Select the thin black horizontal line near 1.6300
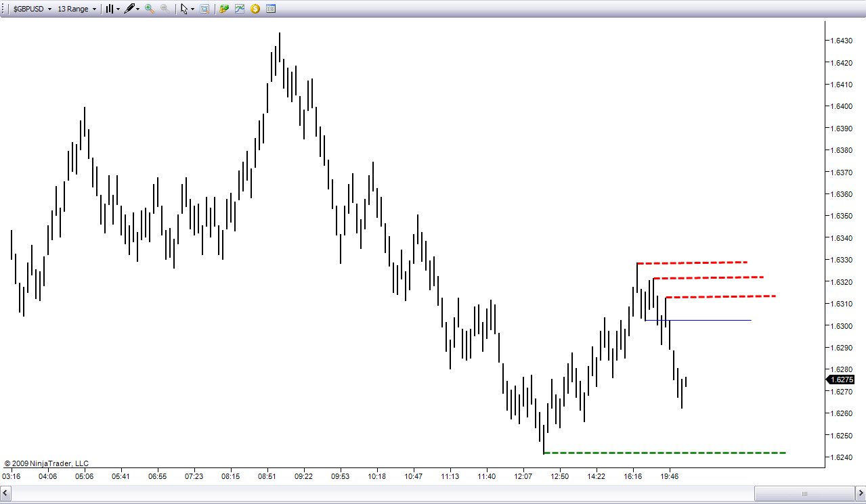Screen dimensions: 866x504 coord(698,320)
